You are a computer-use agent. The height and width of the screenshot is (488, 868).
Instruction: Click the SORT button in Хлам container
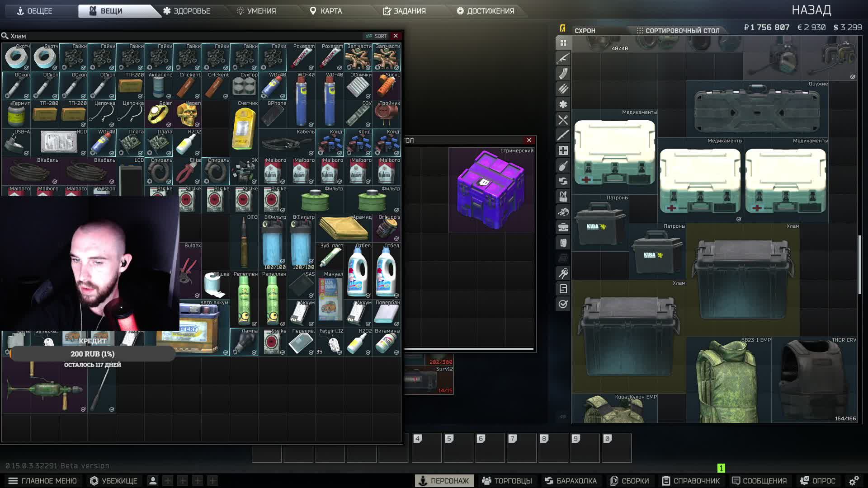click(x=377, y=36)
